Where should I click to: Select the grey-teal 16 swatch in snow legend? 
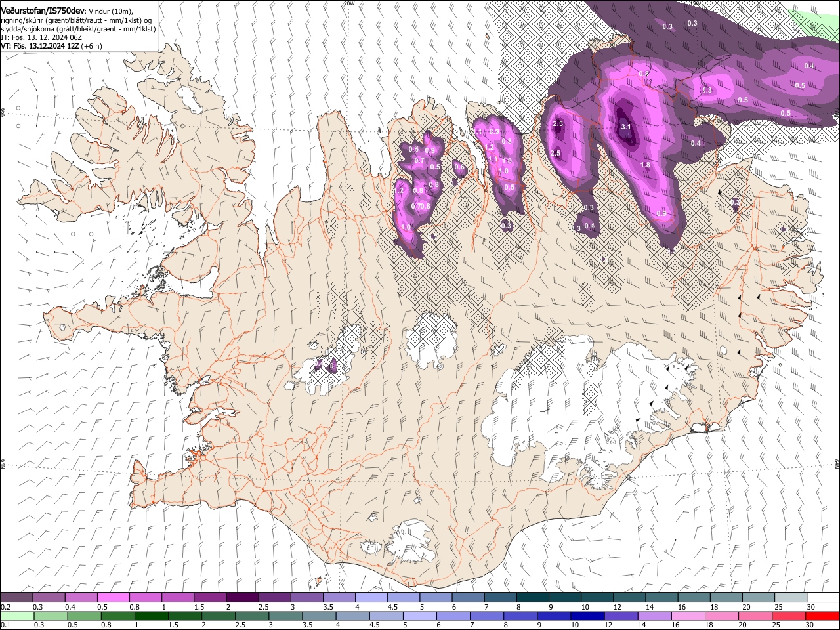(694, 598)
